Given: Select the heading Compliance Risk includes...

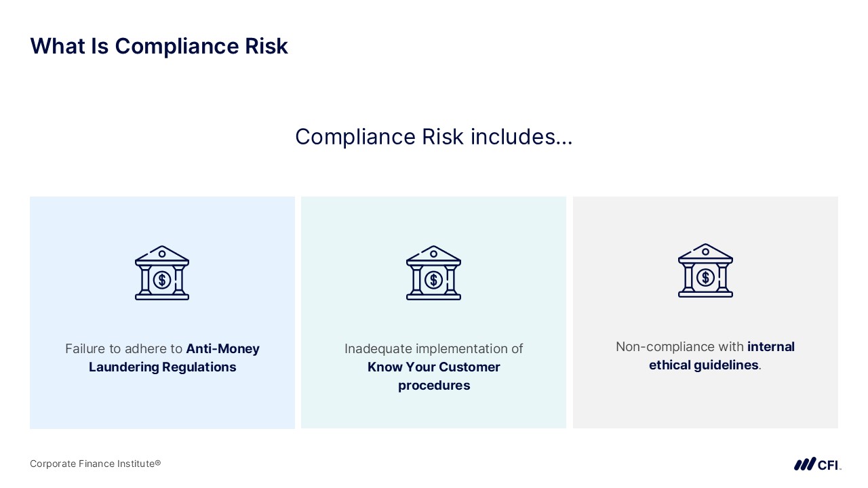Looking at the screenshot, I should tap(433, 137).
